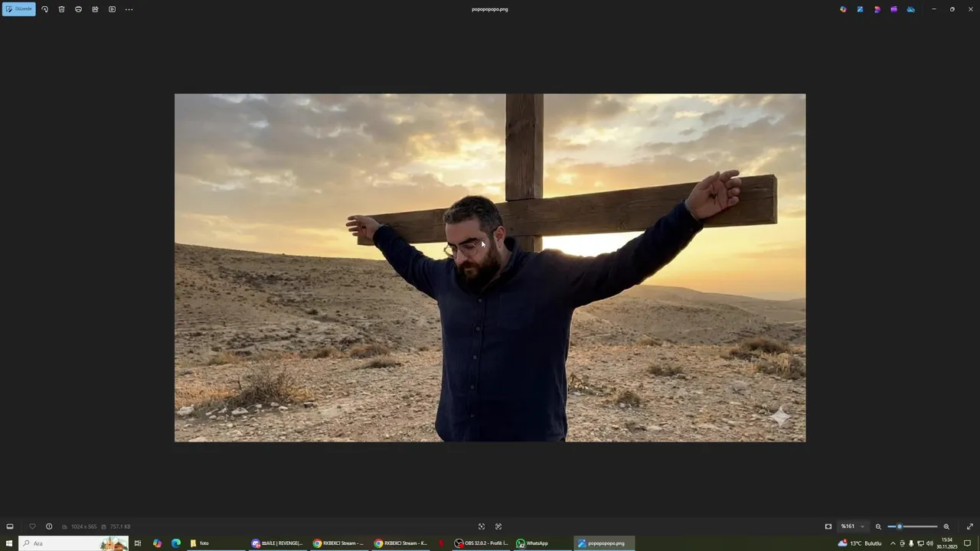Open WhatsApp from the taskbar
Screen dimensions: 980x551
coord(542,543)
